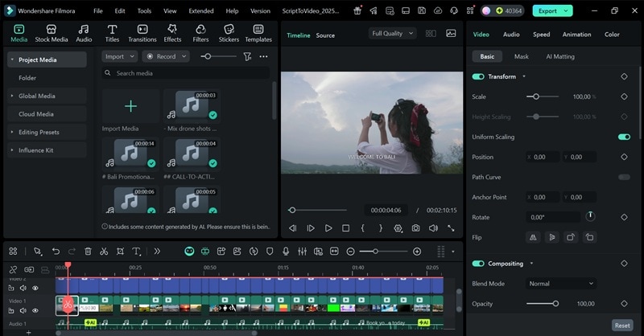Switch preview to Source view
644x336 pixels.
[325, 35]
